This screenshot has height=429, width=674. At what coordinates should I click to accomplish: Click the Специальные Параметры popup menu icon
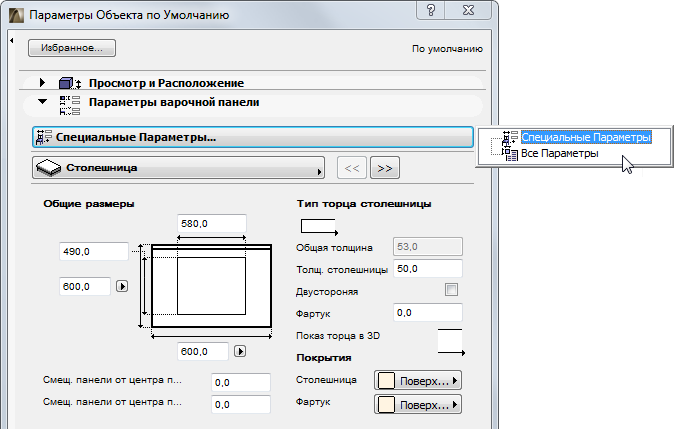tap(510, 138)
